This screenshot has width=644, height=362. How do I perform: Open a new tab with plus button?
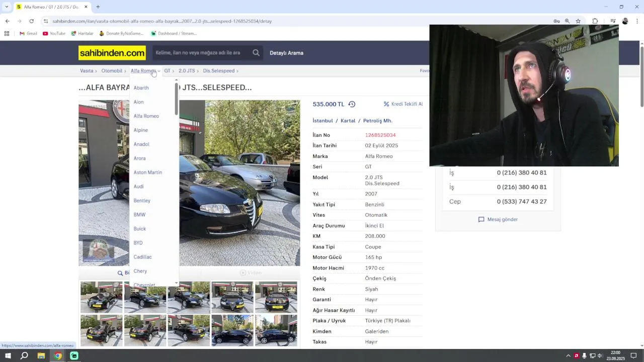[98, 7]
